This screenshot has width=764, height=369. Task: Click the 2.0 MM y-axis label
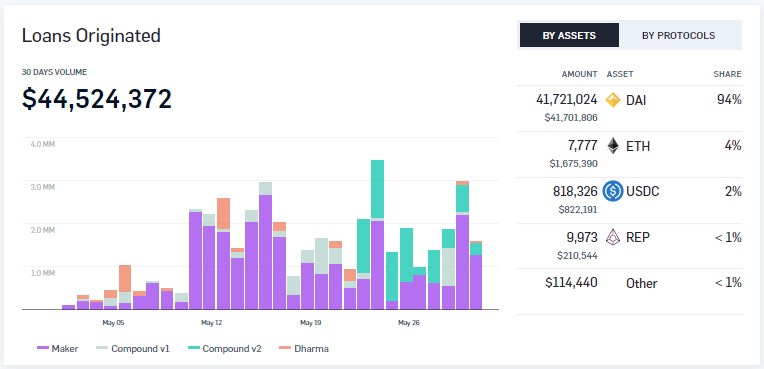pyautogui.click(x=43, y=230)
